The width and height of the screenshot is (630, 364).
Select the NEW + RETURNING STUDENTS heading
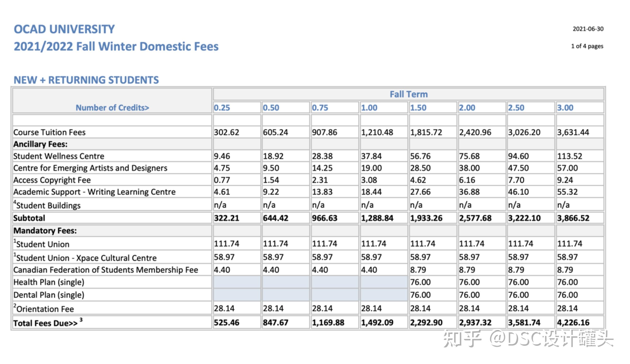[86, 80]
